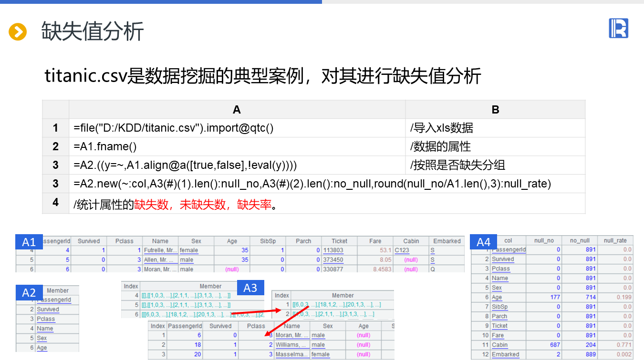The height and width of the screenshot is (362, 644).
Task: Click the red text '缺失数，未缺失数，缺失率'
Action: pos(203,205)
